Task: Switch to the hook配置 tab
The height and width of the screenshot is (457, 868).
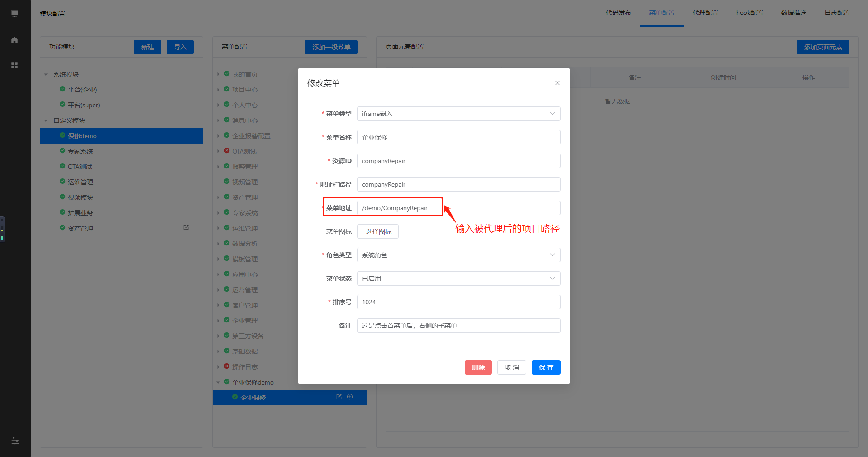Action: pos(749,13)
